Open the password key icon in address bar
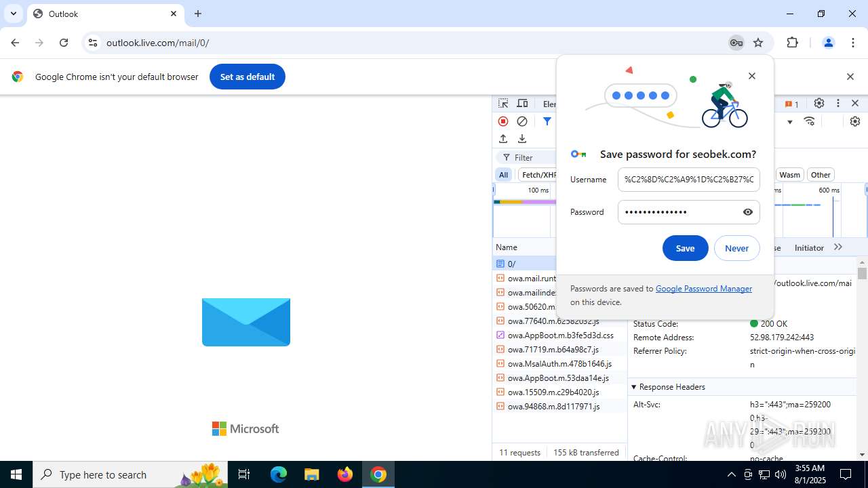This screenshot has height=488, width=868. 736,43
